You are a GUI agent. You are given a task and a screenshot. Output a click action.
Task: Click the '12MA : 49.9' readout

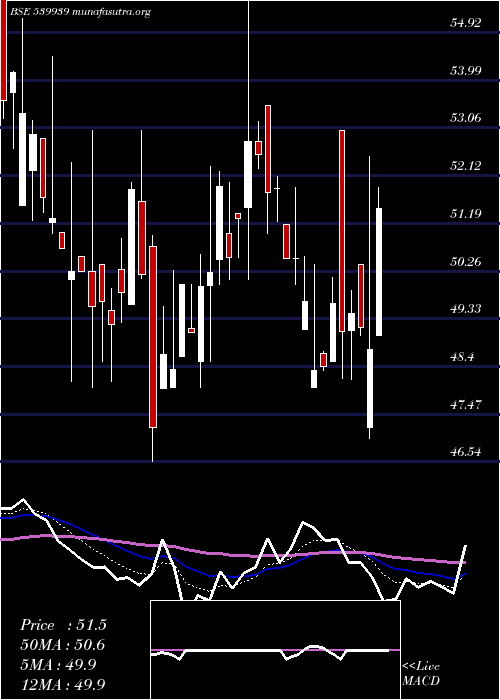[63, 684]
